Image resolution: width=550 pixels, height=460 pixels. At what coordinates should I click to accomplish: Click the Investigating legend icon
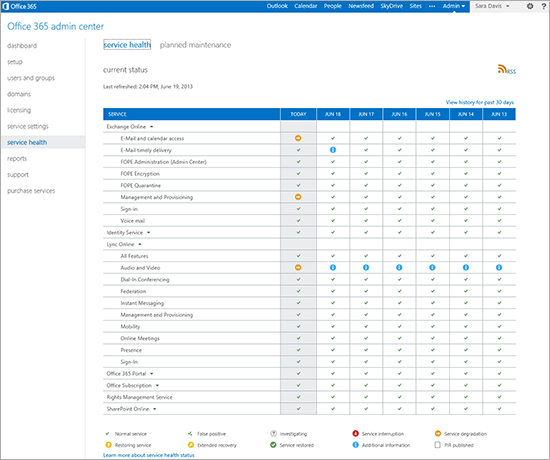click(273, 434)
